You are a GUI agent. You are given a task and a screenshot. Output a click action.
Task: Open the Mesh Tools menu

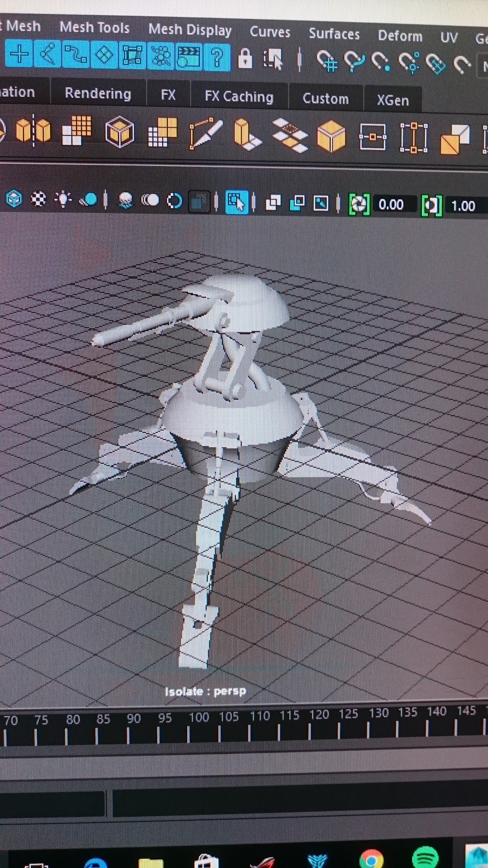94,27
